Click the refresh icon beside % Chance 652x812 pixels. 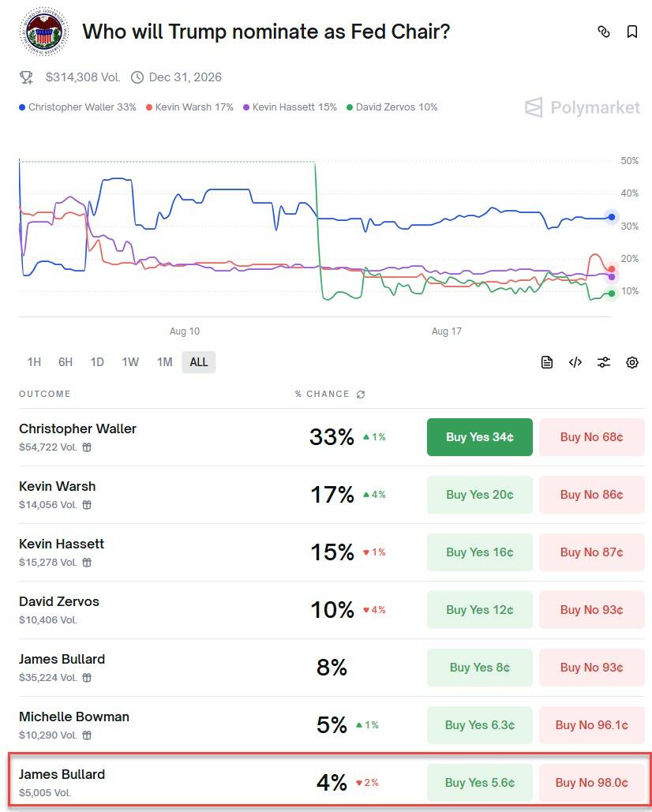pos(361,395)
